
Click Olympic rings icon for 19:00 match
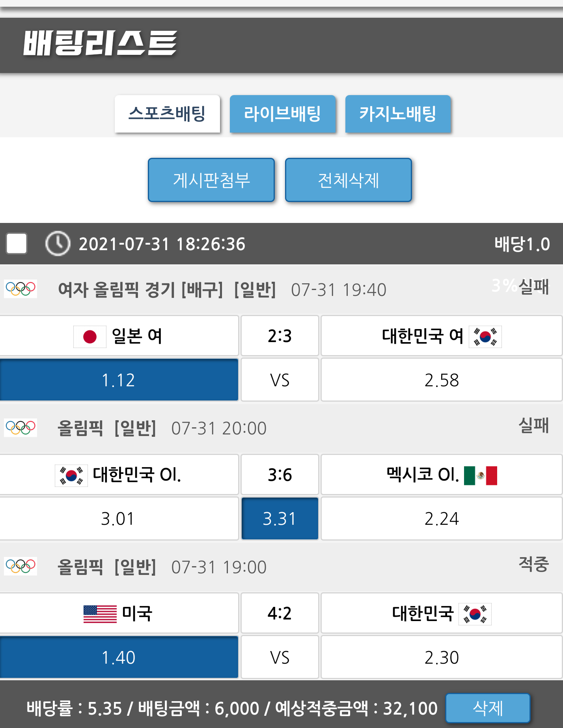(21, 566)
